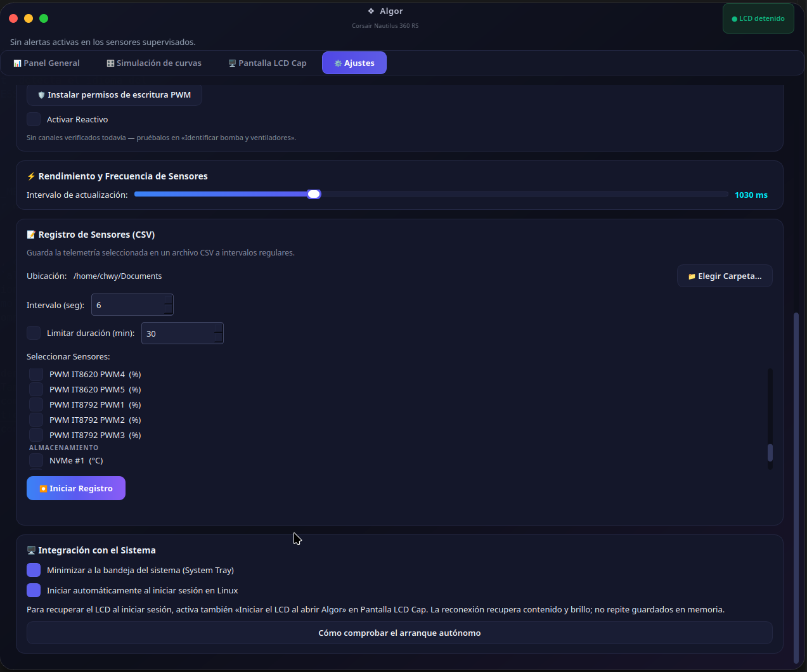
Task: Install PWM write permissions
Action: click(x=114, y=95)
